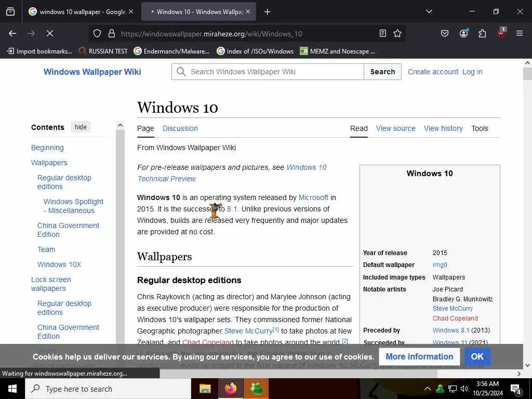The image size is (532, 399).
Task: Click horizontal scrollbar right arrow
Action: pyautogui.click(x=519, y=374)
